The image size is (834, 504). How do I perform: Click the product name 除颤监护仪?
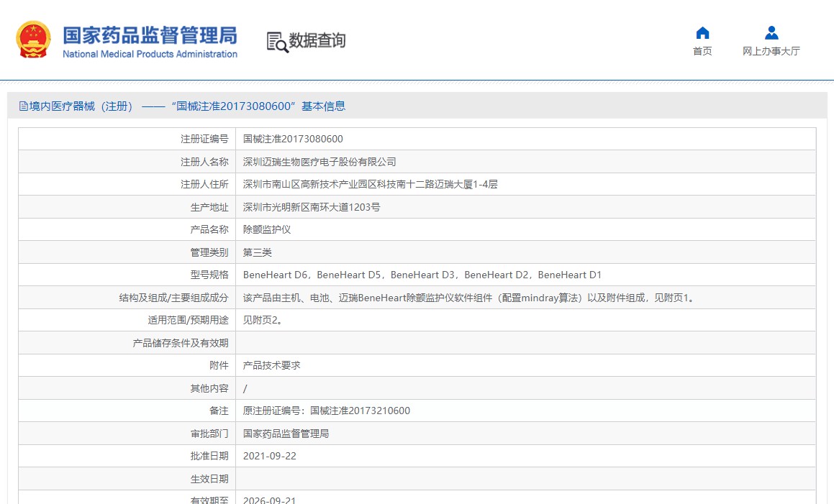click(267, 229)
